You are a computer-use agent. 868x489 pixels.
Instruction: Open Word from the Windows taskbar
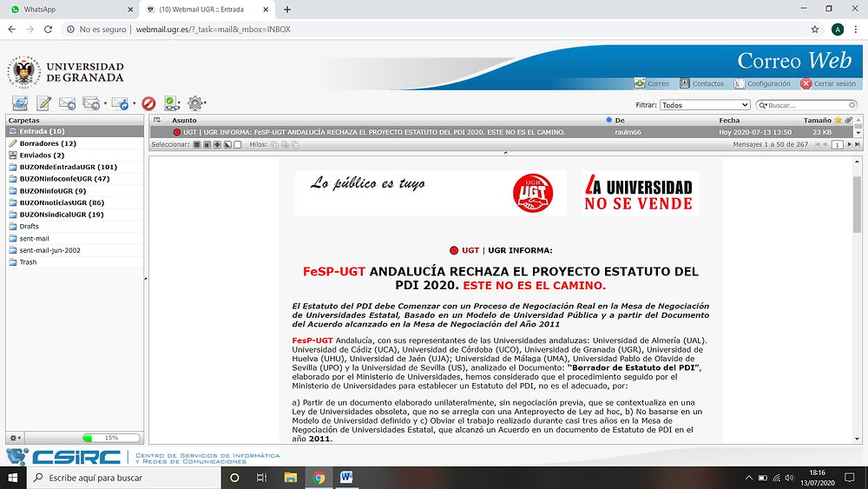pos(346,478)
